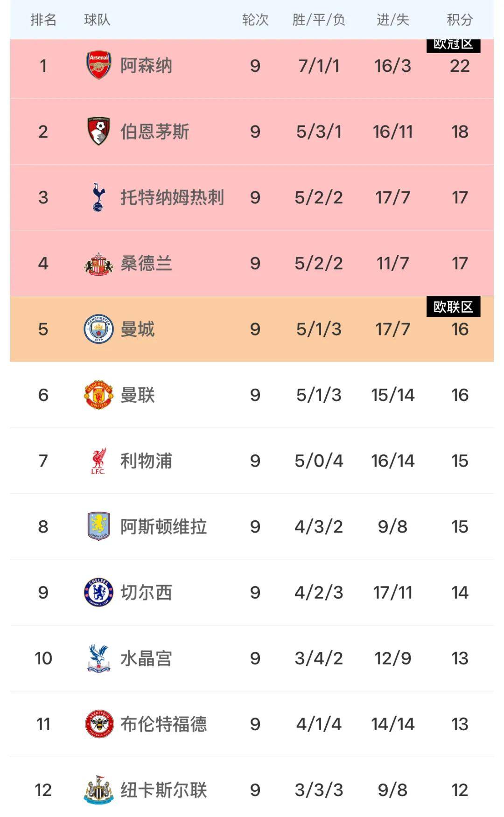
Task: Tap the Sunderland club badge
Action: tap(98, 264)
